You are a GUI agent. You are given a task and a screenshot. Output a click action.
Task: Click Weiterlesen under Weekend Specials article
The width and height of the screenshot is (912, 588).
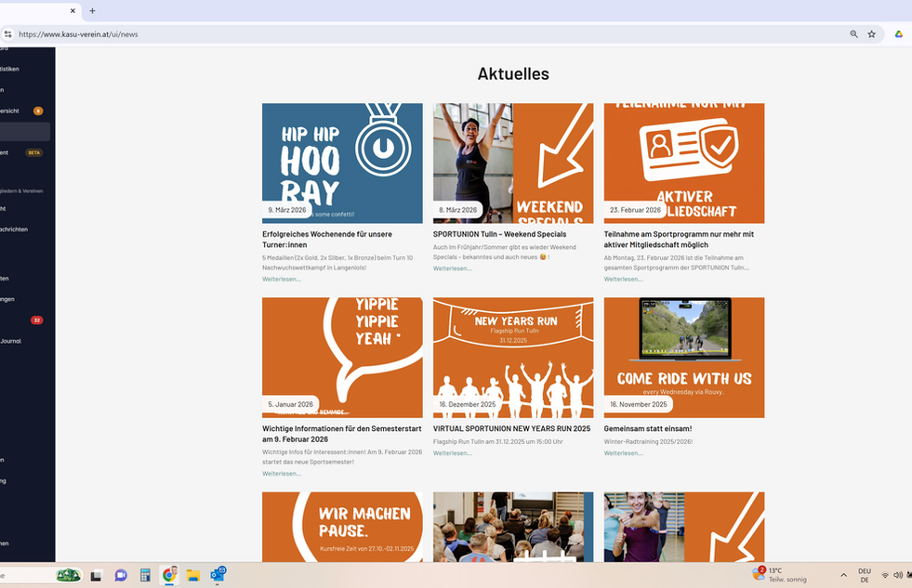click(x=453, y=268)
